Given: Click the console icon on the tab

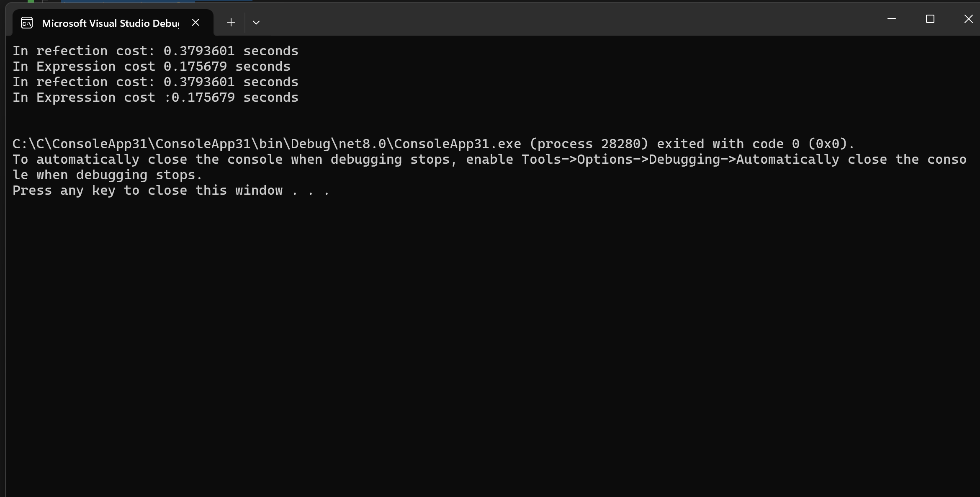Looking at the screenshot, I should [x=27, y=23].
